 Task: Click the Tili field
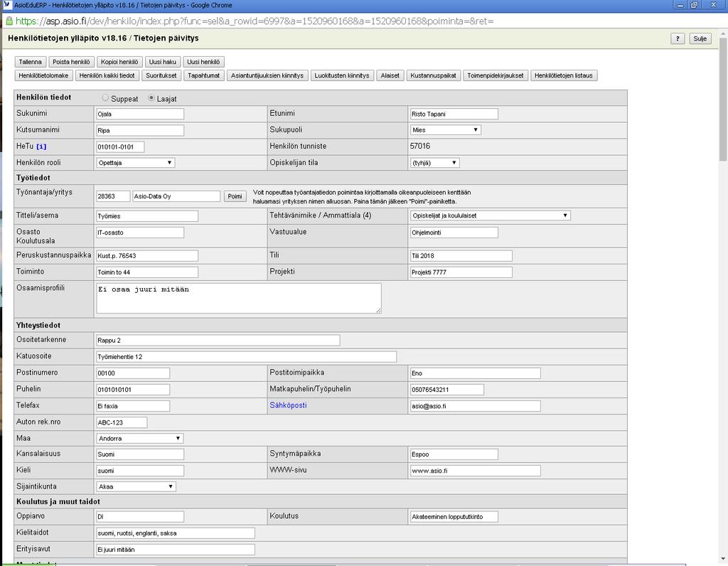tap(461, 255)
